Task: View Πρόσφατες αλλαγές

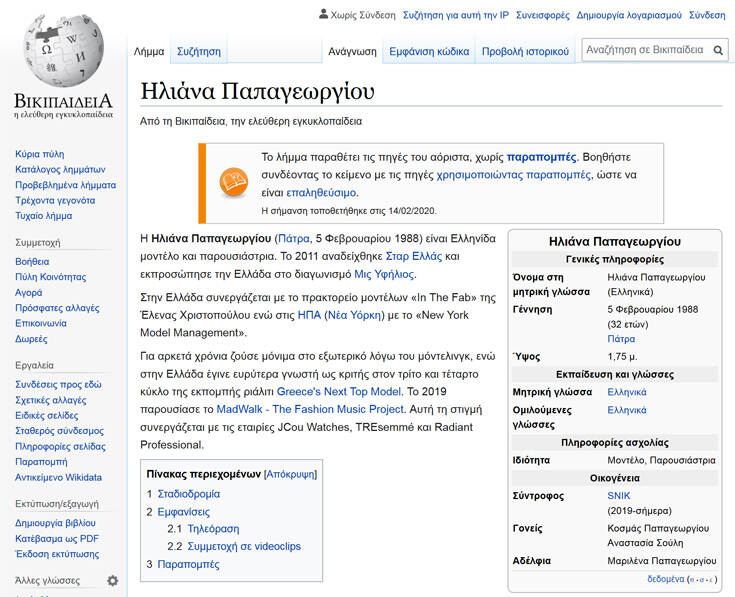Action: coord(57,308)
